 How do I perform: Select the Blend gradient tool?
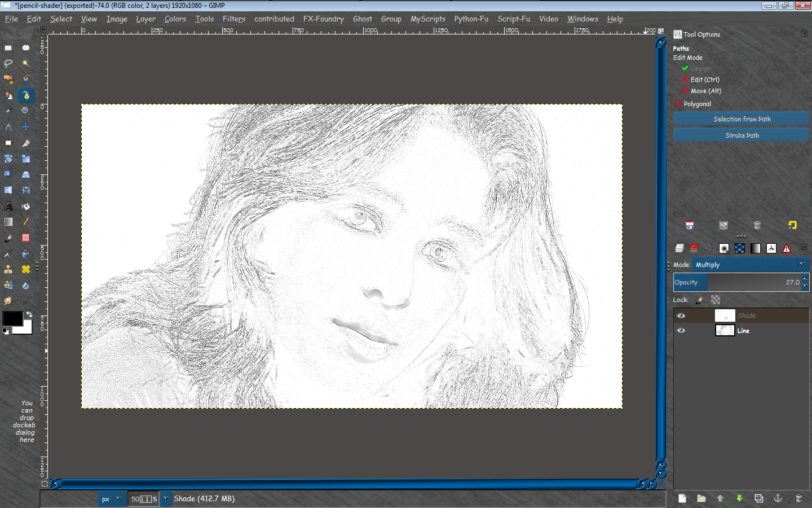8,222
